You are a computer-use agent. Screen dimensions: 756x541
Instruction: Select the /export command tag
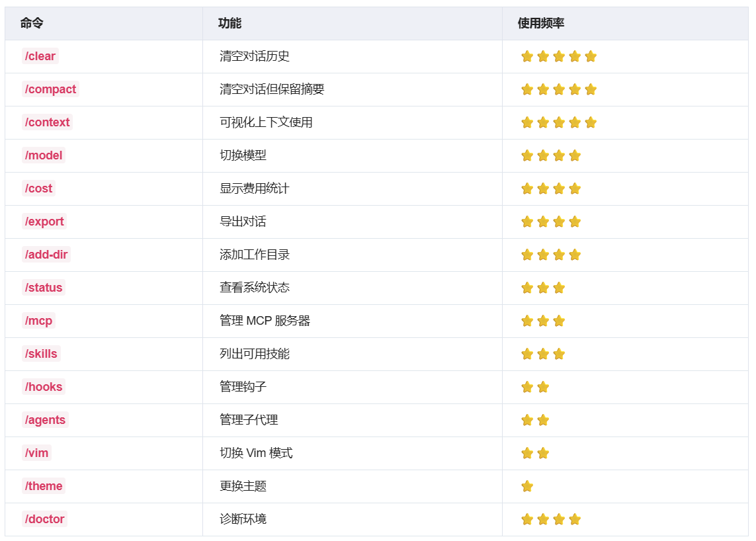coord(44,222)
